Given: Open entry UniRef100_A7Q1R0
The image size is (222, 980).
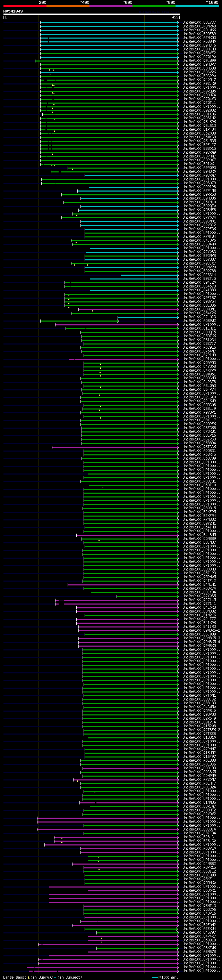Looking at the screenshot, I should (x=199, y=57).
